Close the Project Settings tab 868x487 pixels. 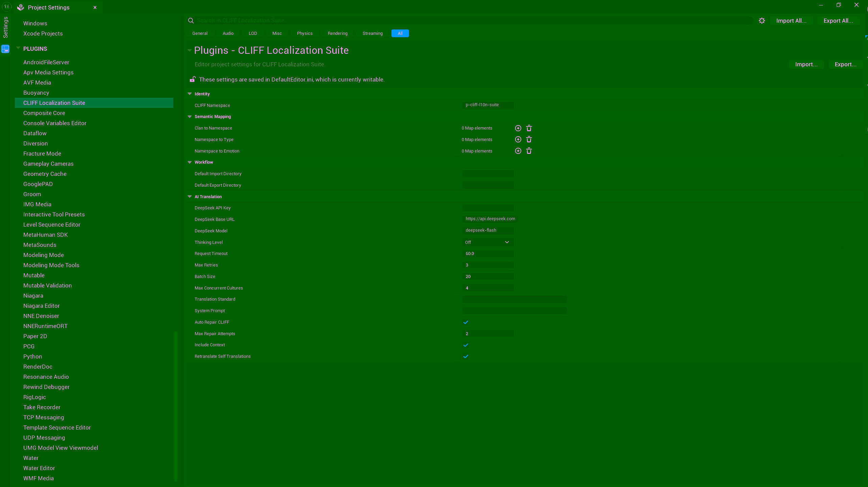pyautogui.click(x=95, y=7)
